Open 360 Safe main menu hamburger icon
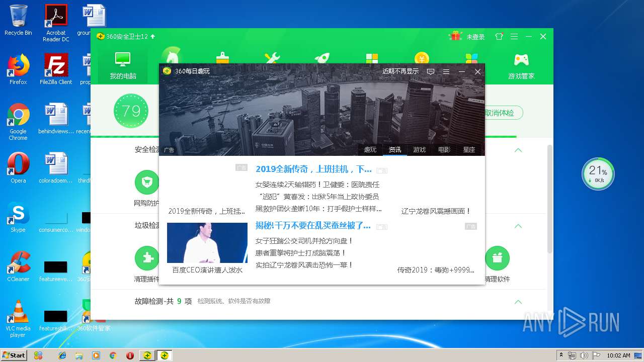Image resolution: width=644 pixels, height=362 pixels. [514, 37]
